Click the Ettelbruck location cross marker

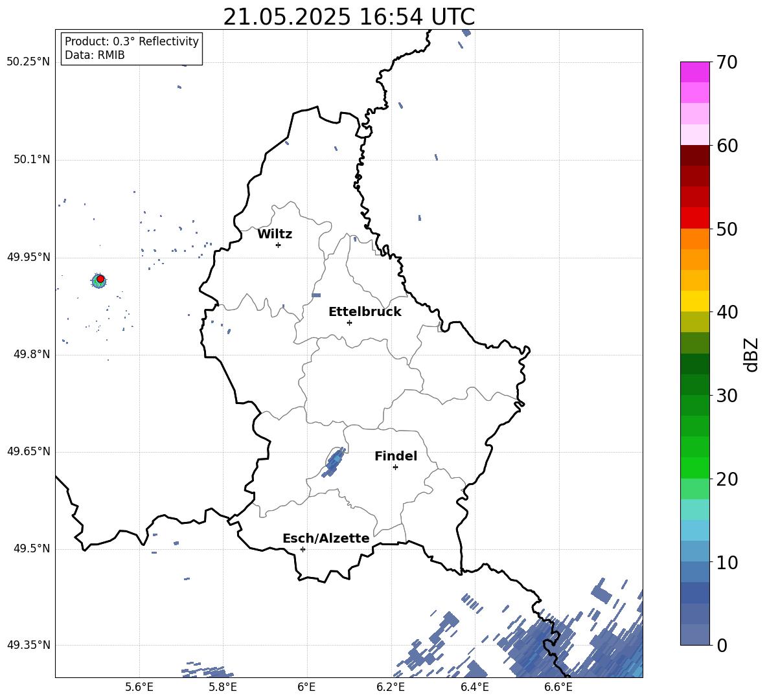(349, 322)
